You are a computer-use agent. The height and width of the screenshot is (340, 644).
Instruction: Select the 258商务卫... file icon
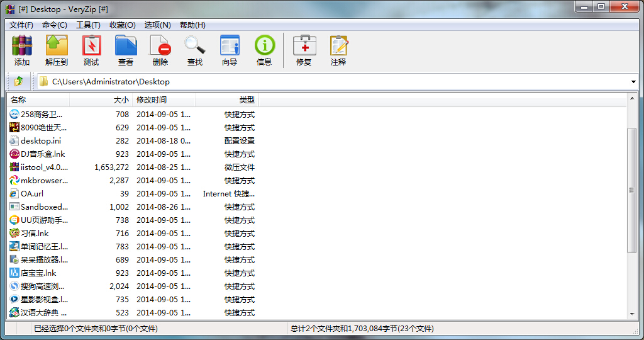(14, 115)
